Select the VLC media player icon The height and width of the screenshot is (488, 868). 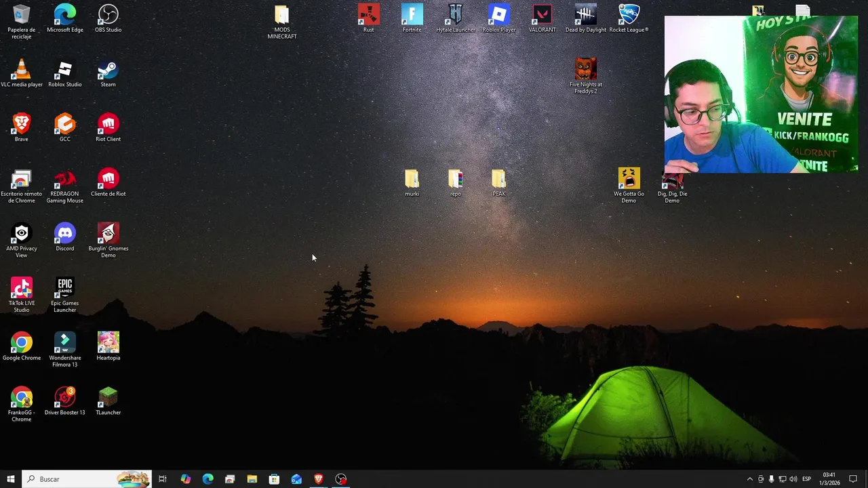[22, 73]
